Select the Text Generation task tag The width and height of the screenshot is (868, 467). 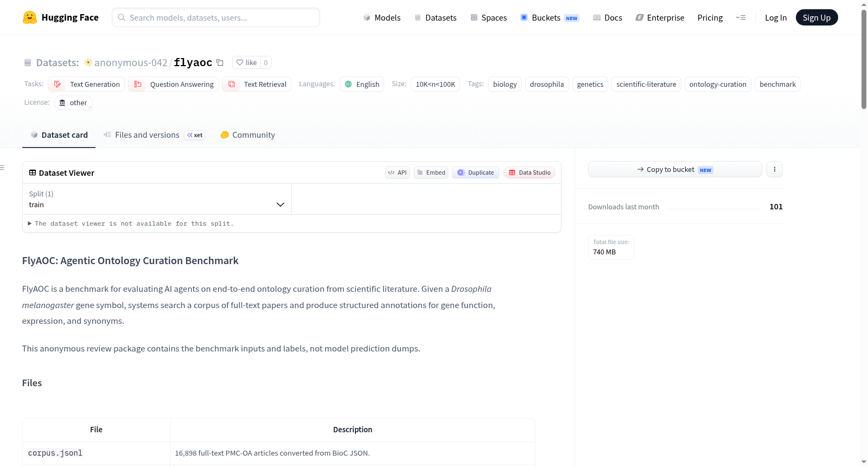click(86, 84)
